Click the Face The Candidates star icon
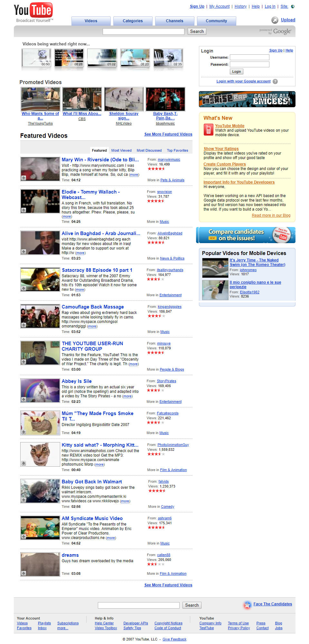The width and height of the screenshot is (309, 644). pos(247,605)
